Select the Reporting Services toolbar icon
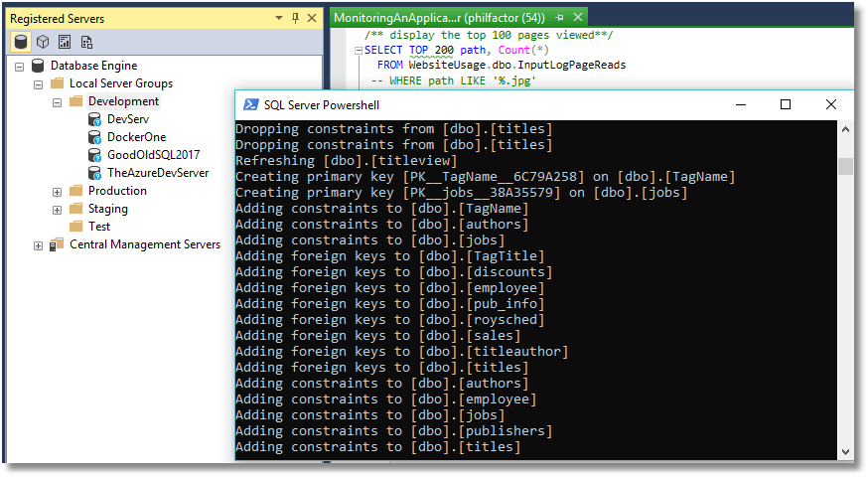This screenshot has height=477, width=868. [65, 42]
